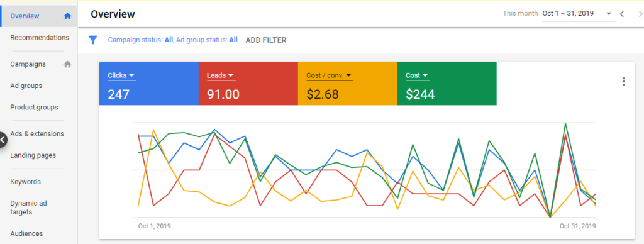Viewport: 644px width, 244px height.
Task: Open the three-dot chart options menu
Action: coord(623,81)
